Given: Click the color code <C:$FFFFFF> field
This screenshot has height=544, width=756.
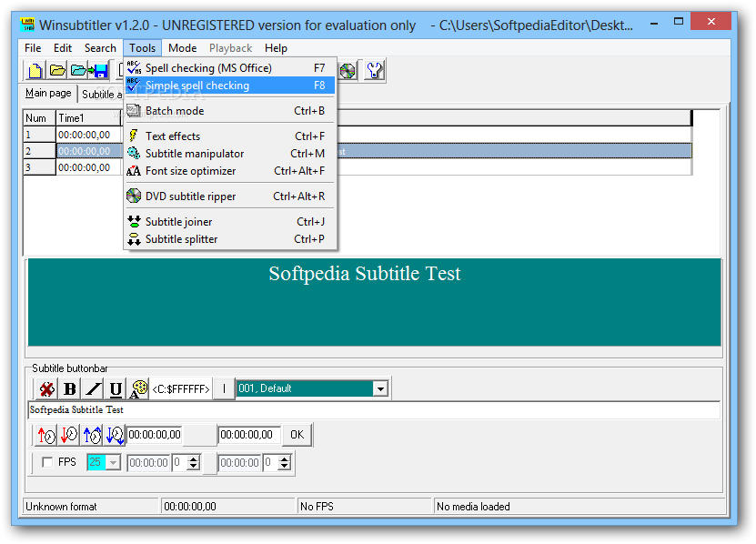Looking at the screenshot, I should [181, 389].
